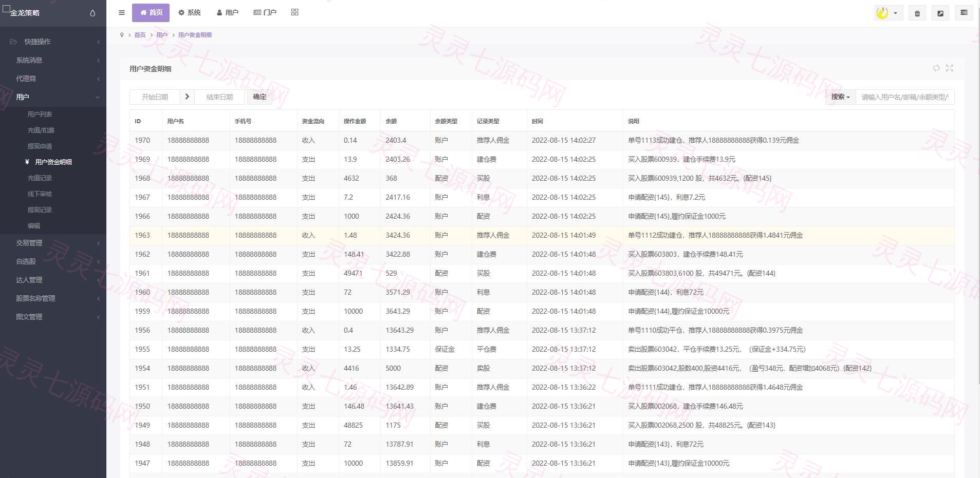Image resolution: width=980 pixels, height=478 pixels.
Task: Focus the search input for 用户名/邮箱
Action: 904,97
